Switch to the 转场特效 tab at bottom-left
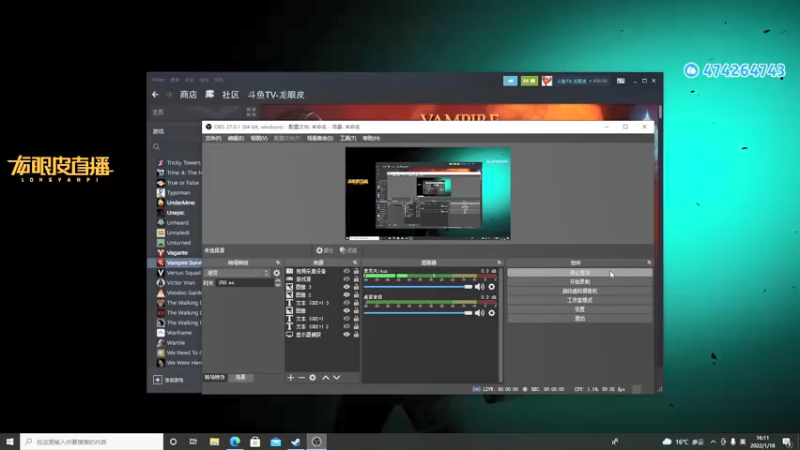 215,378
